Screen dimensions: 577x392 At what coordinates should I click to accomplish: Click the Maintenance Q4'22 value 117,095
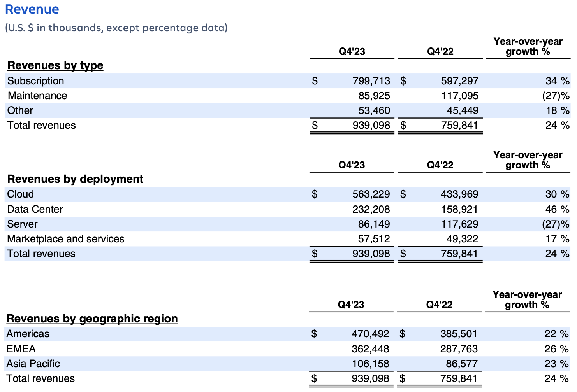459,96
